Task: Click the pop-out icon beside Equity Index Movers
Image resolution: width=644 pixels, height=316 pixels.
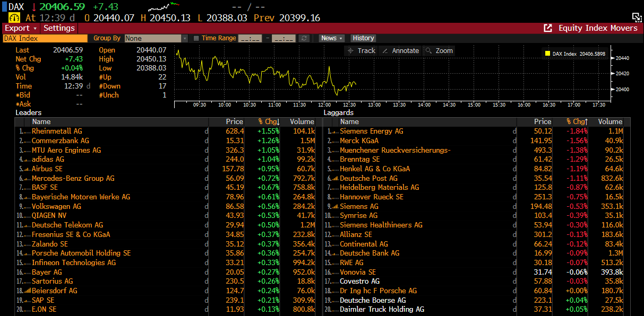Action: click(548, 28)
